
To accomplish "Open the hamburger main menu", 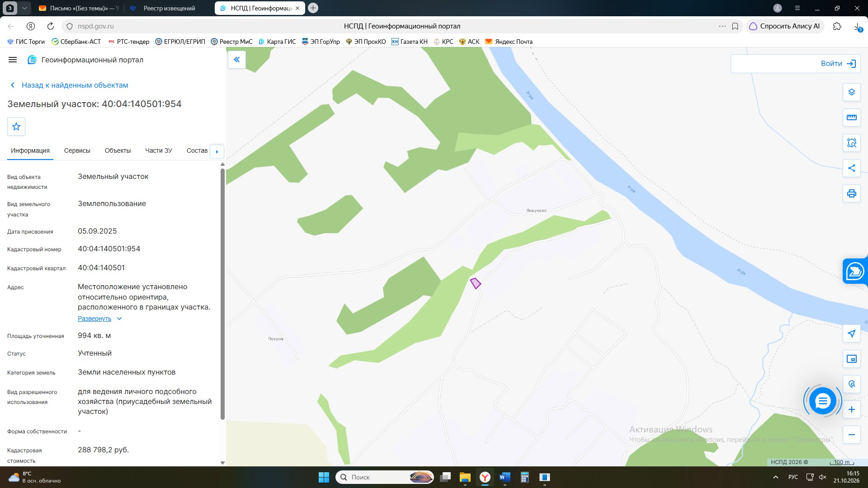I will tap(13, 60).
